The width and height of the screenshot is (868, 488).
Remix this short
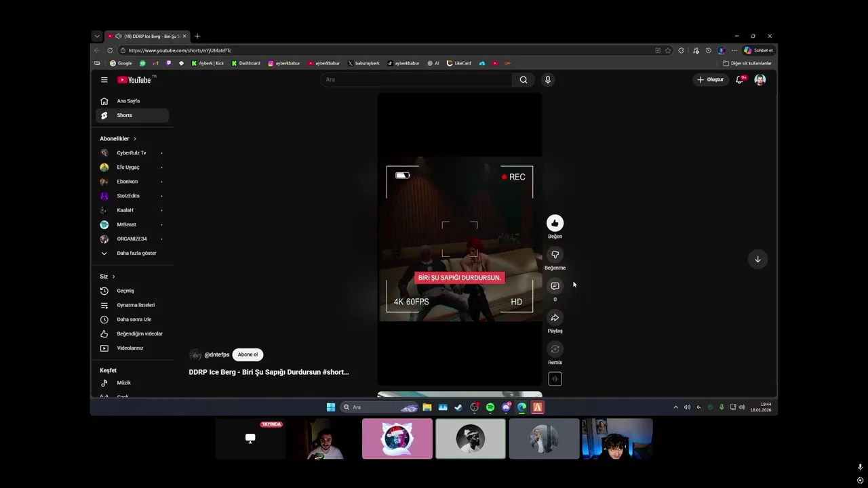coord(555,349)
